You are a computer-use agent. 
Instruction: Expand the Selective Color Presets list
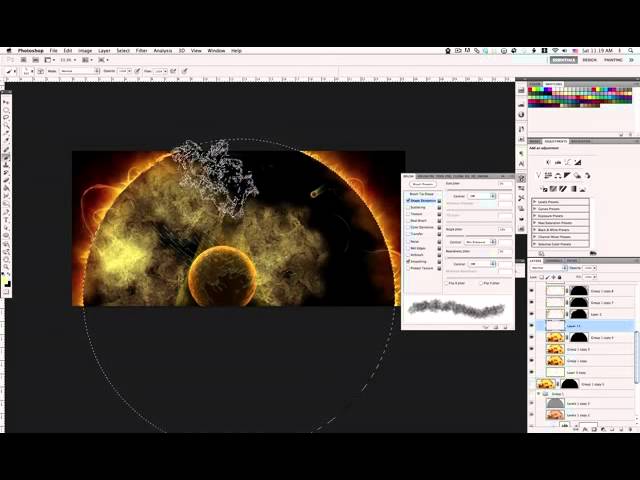tap(535, 244)
